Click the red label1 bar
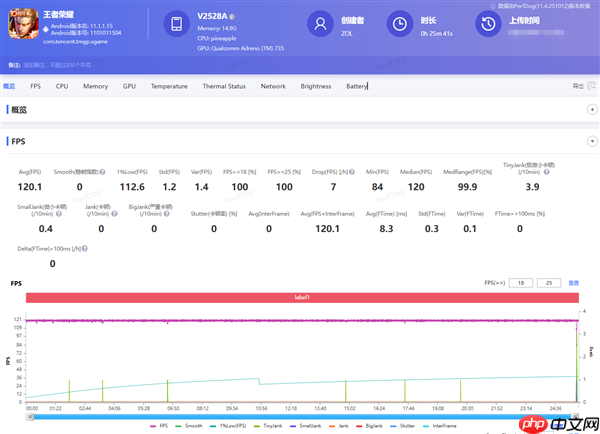The image size is (600, 434). coord(301,298)
